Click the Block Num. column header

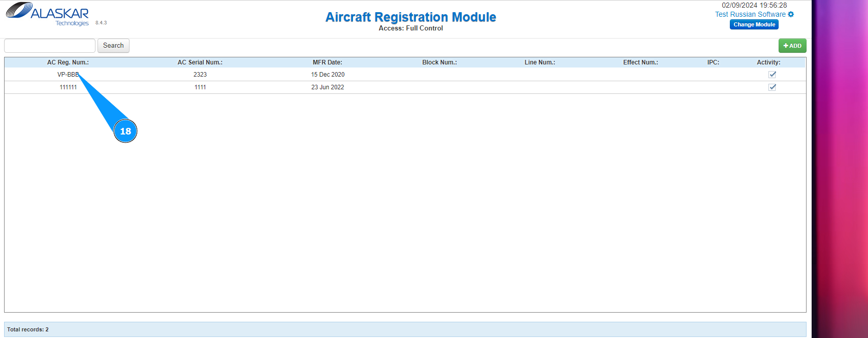439,62
